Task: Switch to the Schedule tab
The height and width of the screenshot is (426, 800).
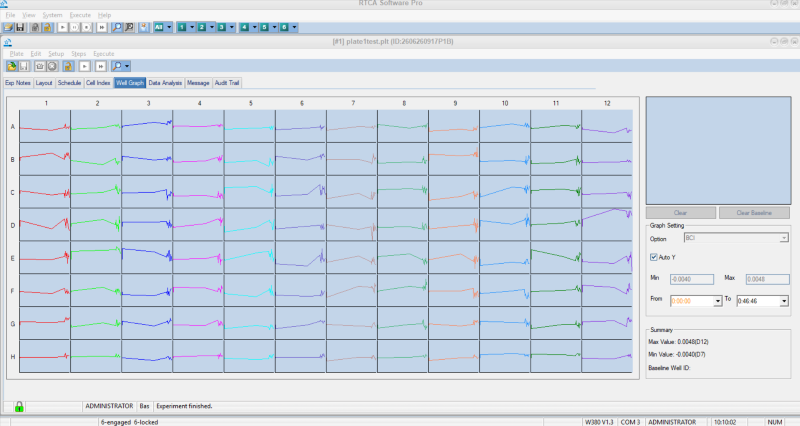Action: point(69,83)
